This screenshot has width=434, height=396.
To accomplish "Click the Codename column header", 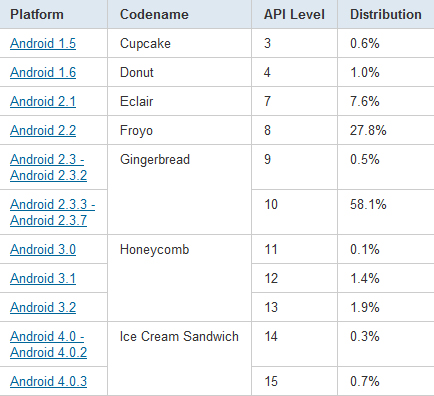I will (x=154, y=14).
